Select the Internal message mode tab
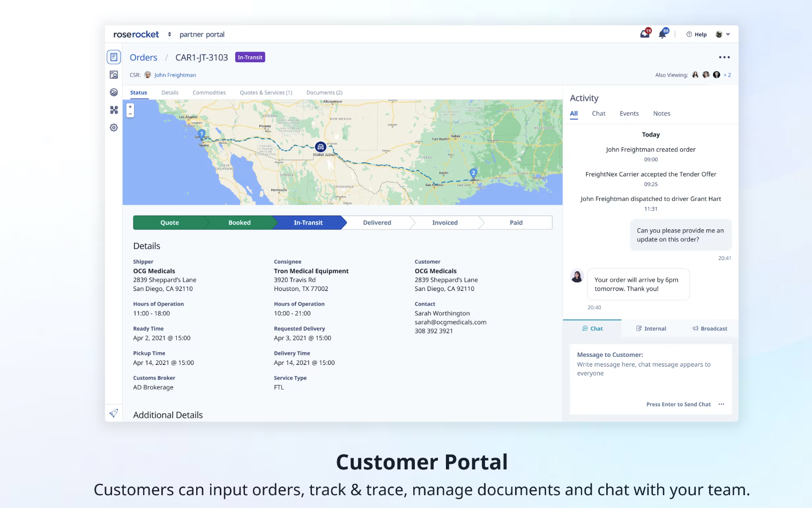Viewport: 812px width, 508px height. (651, 328)
